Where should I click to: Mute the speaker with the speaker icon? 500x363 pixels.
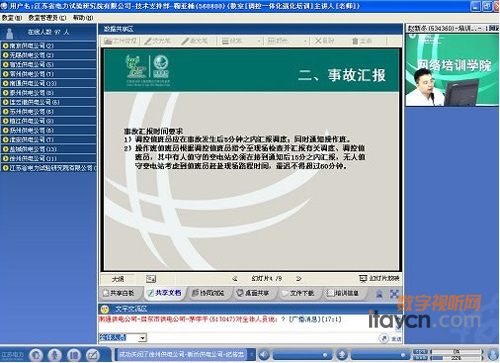[x=264, y=355]
